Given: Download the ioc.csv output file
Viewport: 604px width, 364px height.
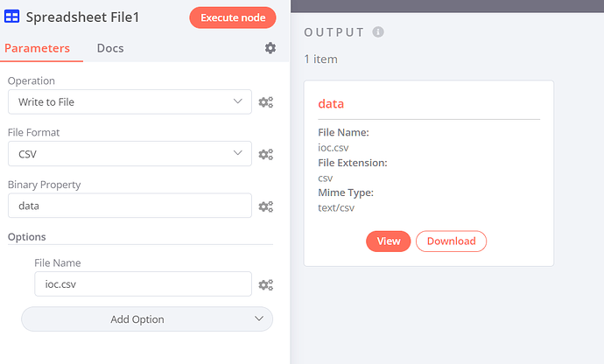Looking at the screenshot, I should point(451,241).
